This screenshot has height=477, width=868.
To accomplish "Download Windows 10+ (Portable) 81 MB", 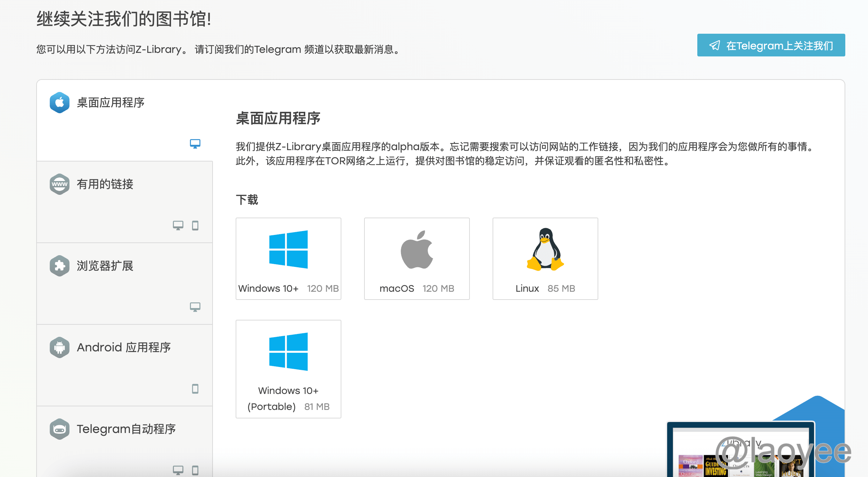I will [288, 398].
